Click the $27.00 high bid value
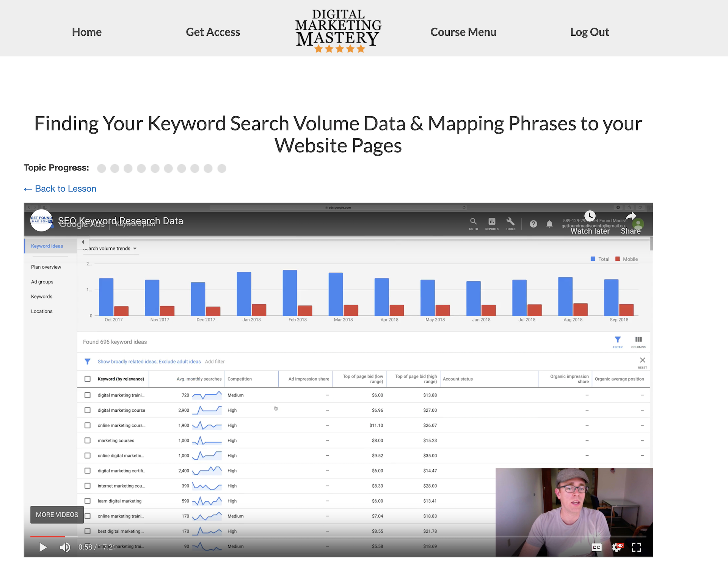 click(430, 410)
